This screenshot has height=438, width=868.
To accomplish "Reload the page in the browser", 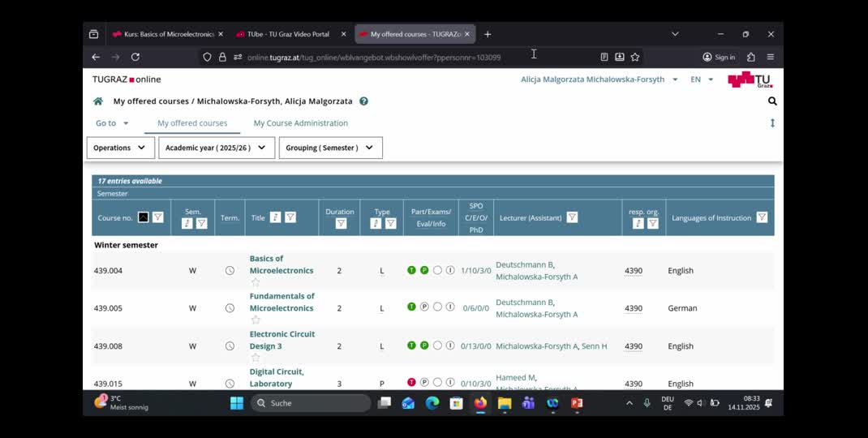I will tap(135, 57).
